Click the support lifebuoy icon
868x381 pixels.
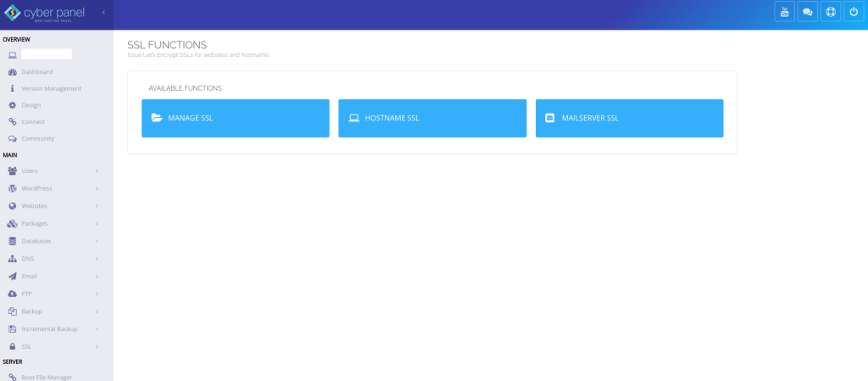(830, 12)
